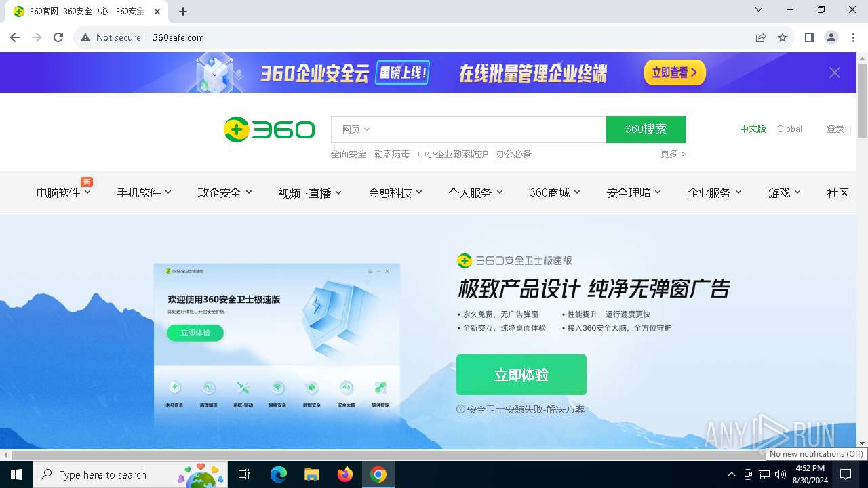Open the 企业服务 menu

pos(715,192)
